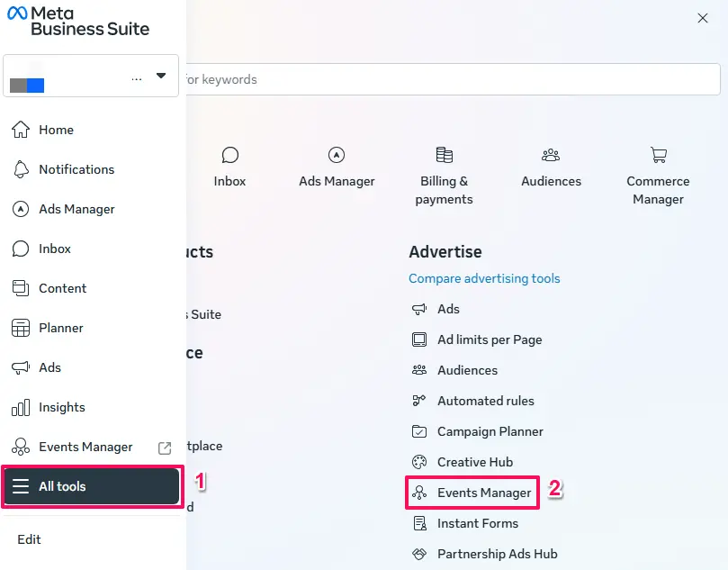The image size is (728, 570).
Task: Open the Inbox shortcut icon at top
Action: pyautogui.click(x=229, y=155)
